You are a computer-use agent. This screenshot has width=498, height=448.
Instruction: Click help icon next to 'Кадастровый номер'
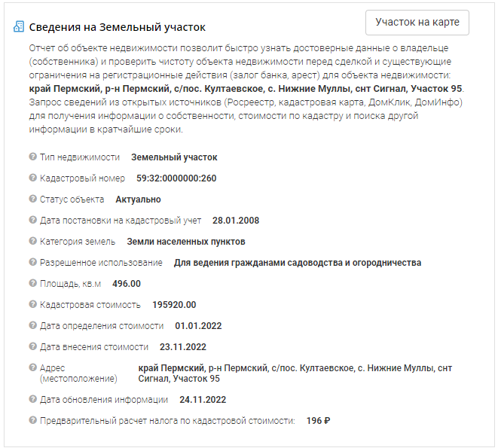click(x=32, y=178)
